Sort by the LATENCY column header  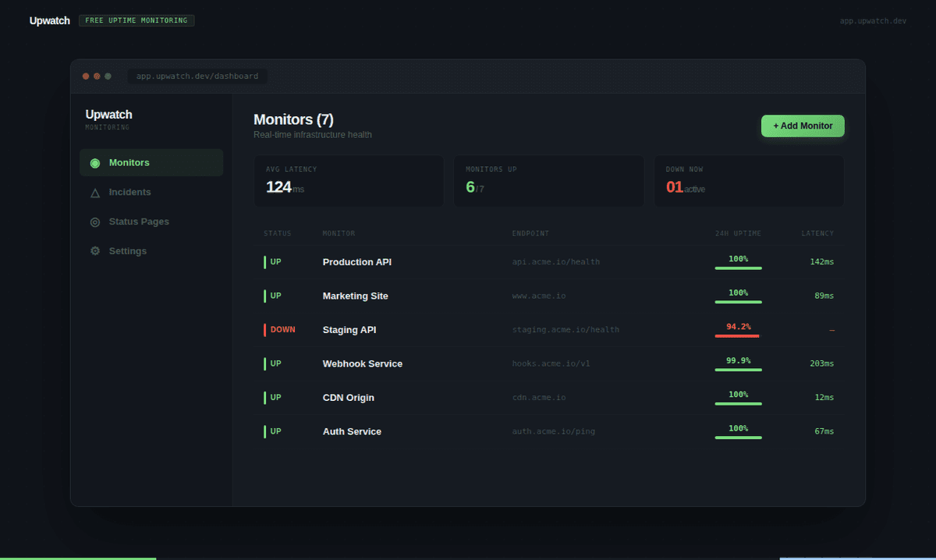[817, 233]
